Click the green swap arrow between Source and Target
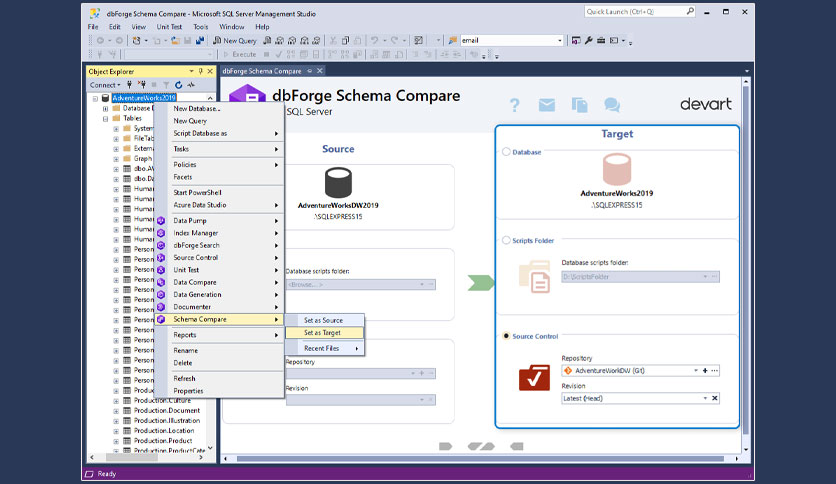The height and width of the screenshot is (484, 836). click(x=481, y=283)
